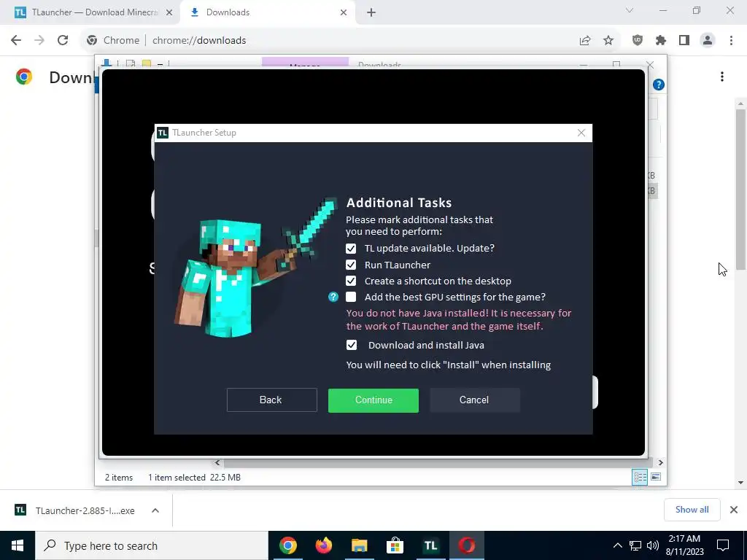Uncheck 'TL update available. Update?' checkbox
747x560 pixels.
(351, 249)
